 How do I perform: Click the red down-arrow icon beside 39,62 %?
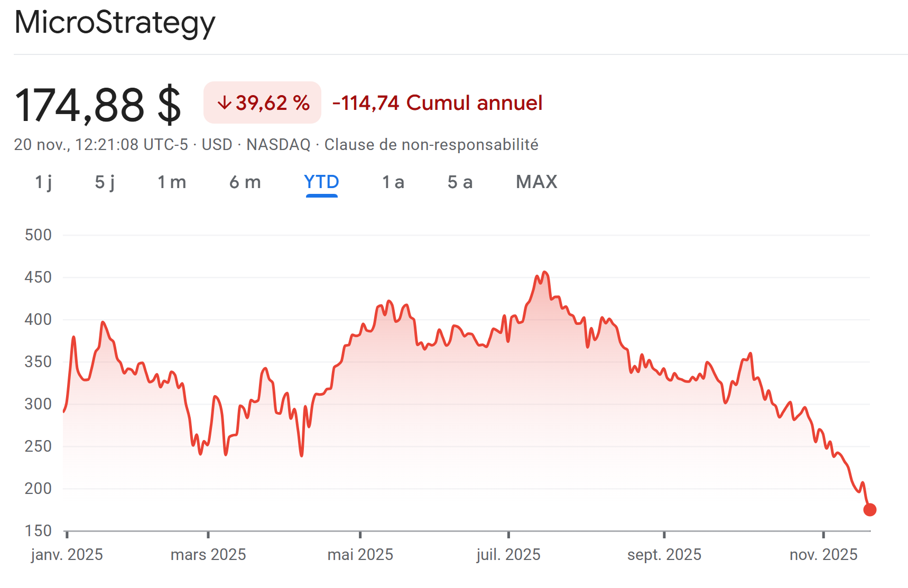coord(225,103)
